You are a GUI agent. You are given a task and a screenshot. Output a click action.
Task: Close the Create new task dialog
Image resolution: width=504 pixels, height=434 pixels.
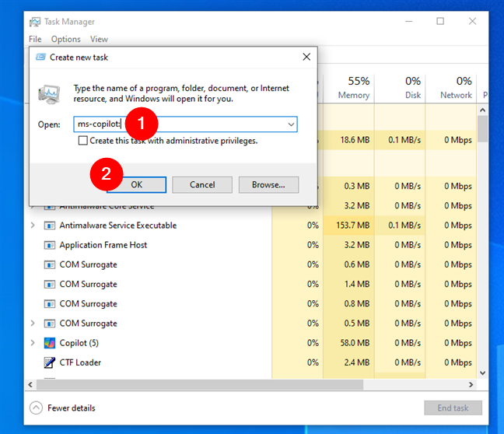pos(306,57)
